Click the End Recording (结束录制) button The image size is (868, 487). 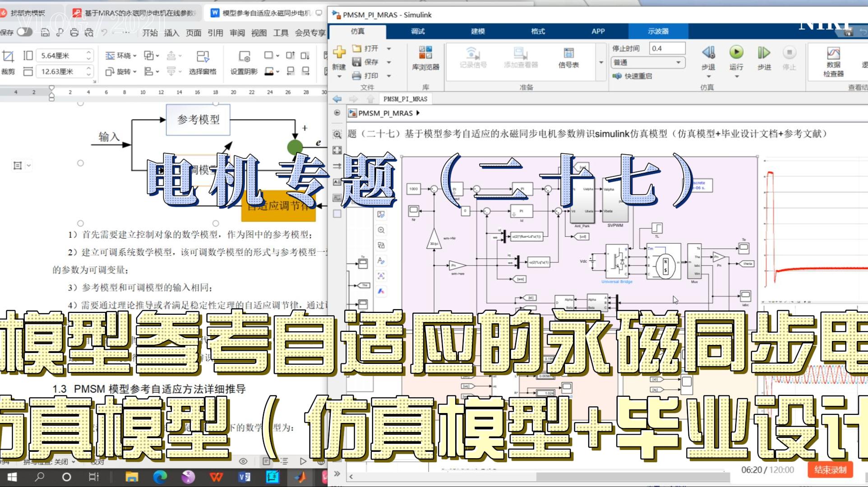[830, 469]
